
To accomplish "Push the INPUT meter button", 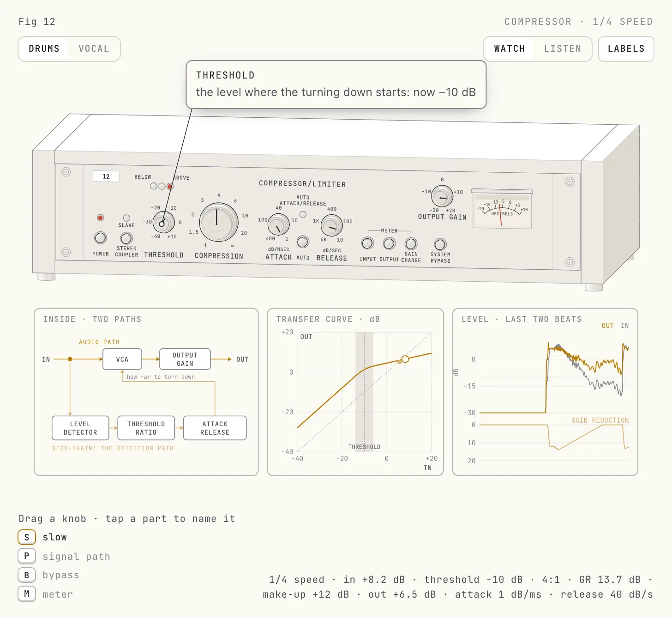I will click(368, 243).
